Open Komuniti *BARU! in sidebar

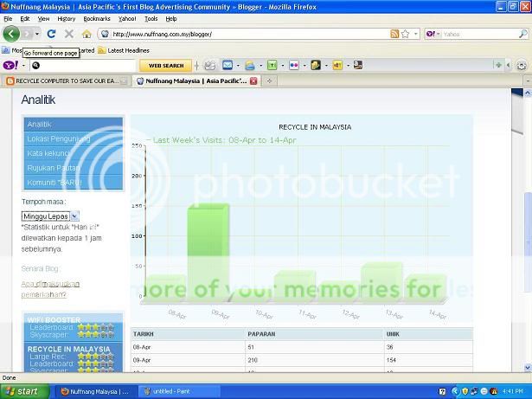[x=74, y=183]
